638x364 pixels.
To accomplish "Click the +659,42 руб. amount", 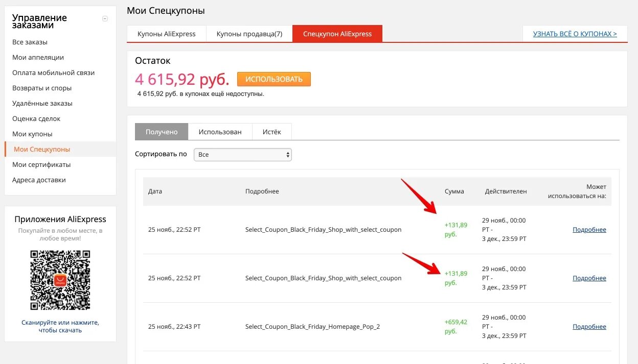I will coord(456,327).
